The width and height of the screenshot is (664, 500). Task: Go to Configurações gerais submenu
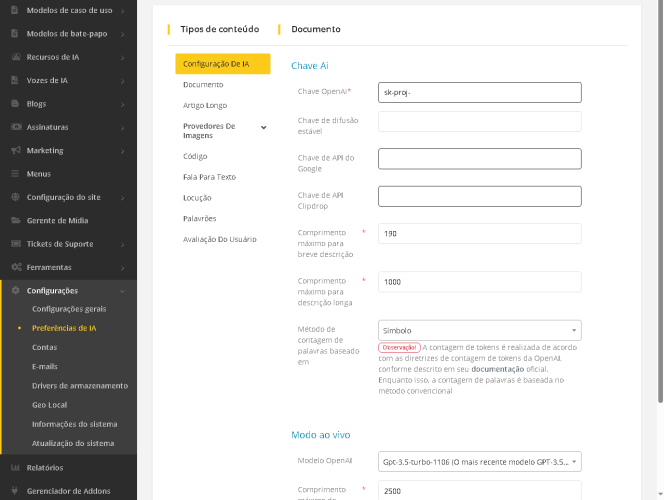pyautogui.click(x=69, y=309)
